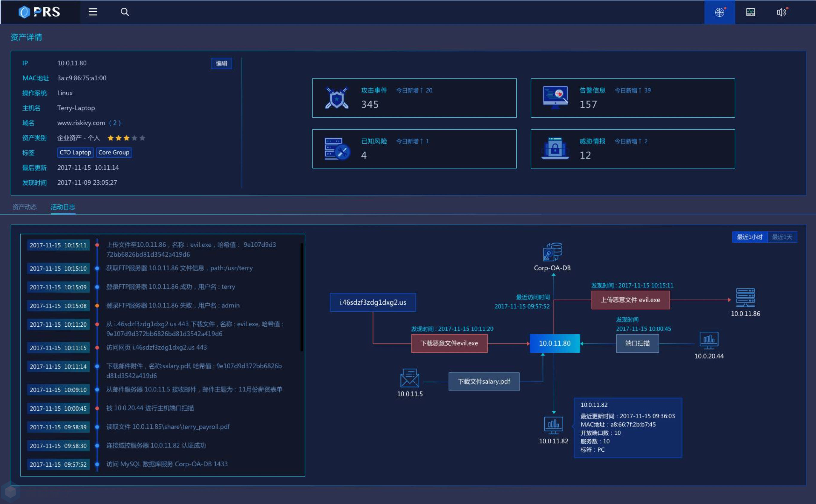Select the 10.0.11.5 mail server icon
Screen dimensions: 816x504
(x=410, y=378)
